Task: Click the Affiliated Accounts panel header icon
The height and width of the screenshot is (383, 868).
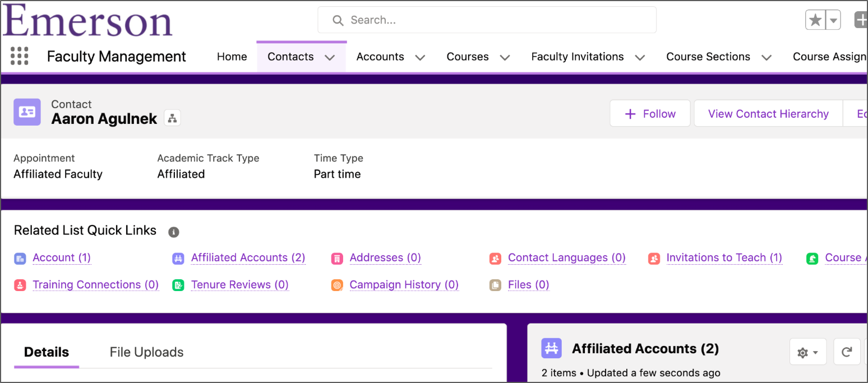Action: (x=551, y=348)
